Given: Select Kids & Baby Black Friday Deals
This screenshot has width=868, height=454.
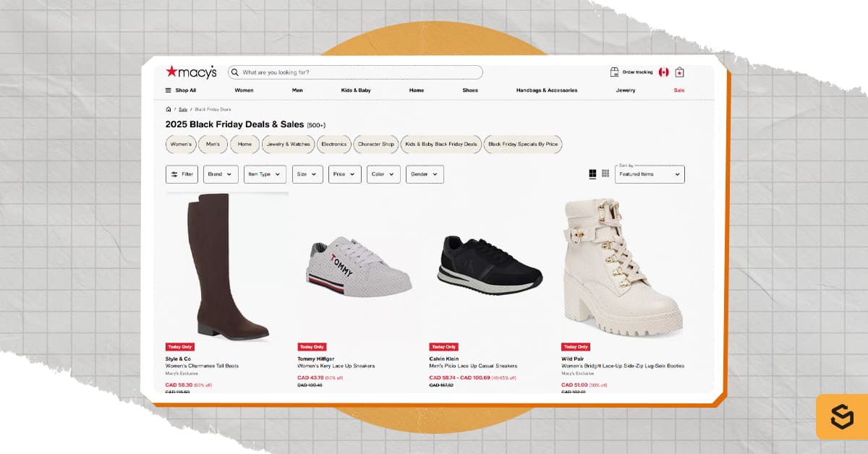Looking at the screenshot, I should click(441, 144).
